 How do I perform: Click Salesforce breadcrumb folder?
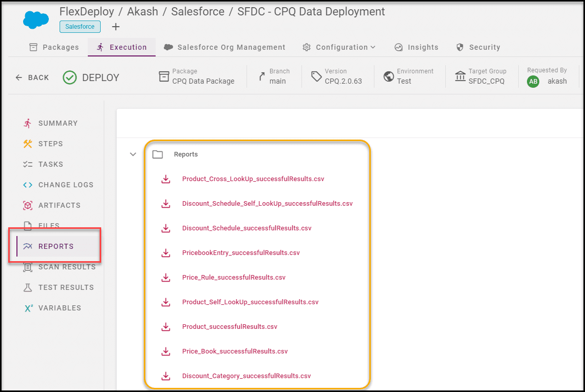pyautogui.click(x=198, y=12)
